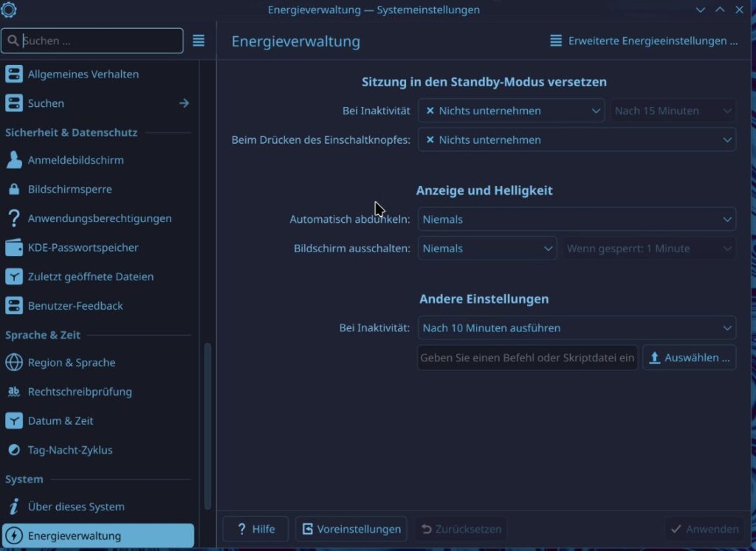Expand the Automatisch abdunkeln dropdown
The image size is (756, 551).
coord(577,219)
